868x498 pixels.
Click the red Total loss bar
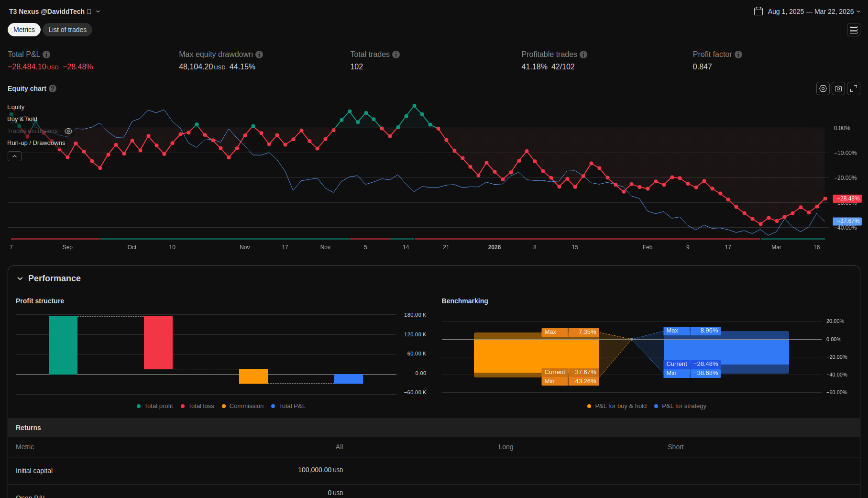[x=158, y=343]
